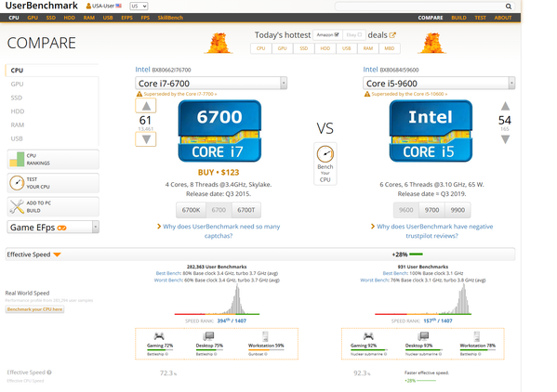Click the Superseded by Core i5-10600 link
The height and width of the screenshot is (392, 557).
tap(409, 94)
